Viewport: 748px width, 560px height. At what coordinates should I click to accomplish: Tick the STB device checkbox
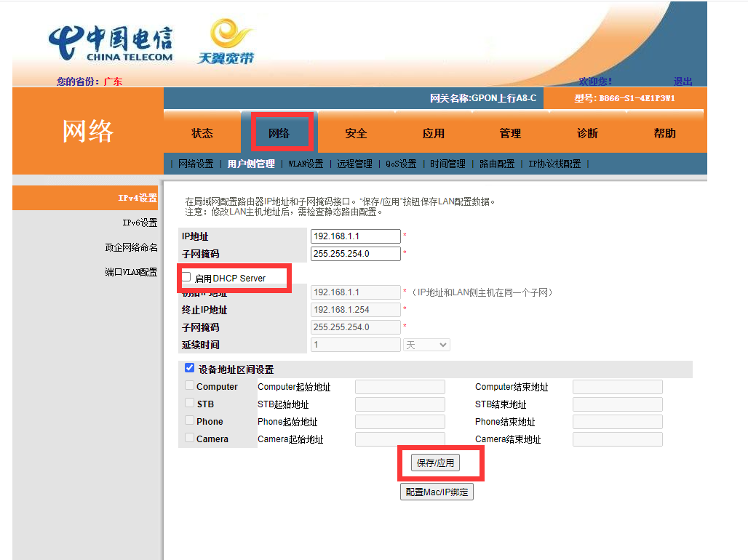(189, 403)
